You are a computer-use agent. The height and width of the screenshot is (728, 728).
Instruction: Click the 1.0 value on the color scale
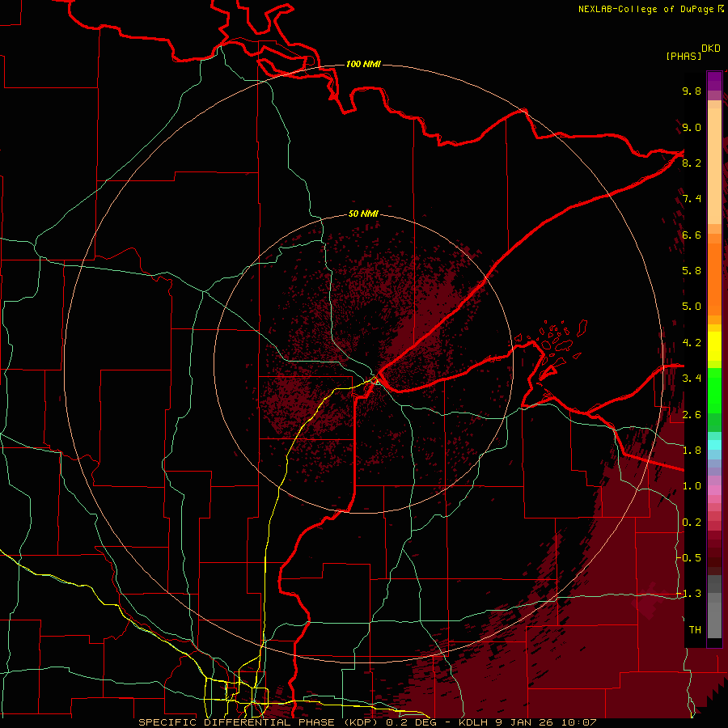692,486
